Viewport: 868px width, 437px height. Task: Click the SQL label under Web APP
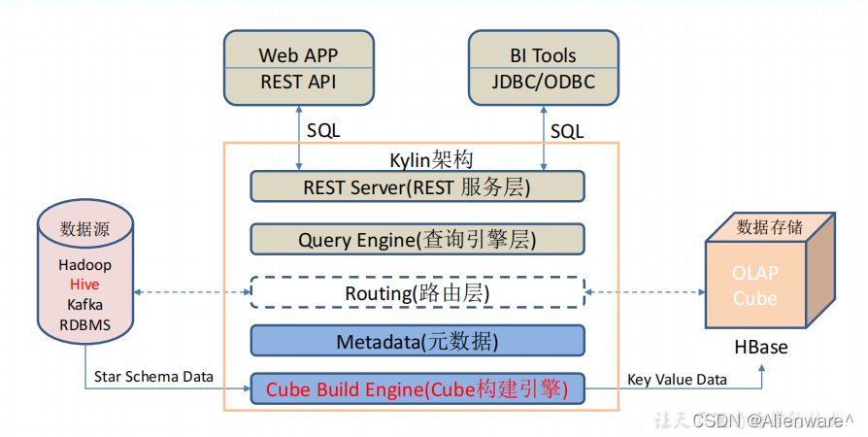coord(323,131)
